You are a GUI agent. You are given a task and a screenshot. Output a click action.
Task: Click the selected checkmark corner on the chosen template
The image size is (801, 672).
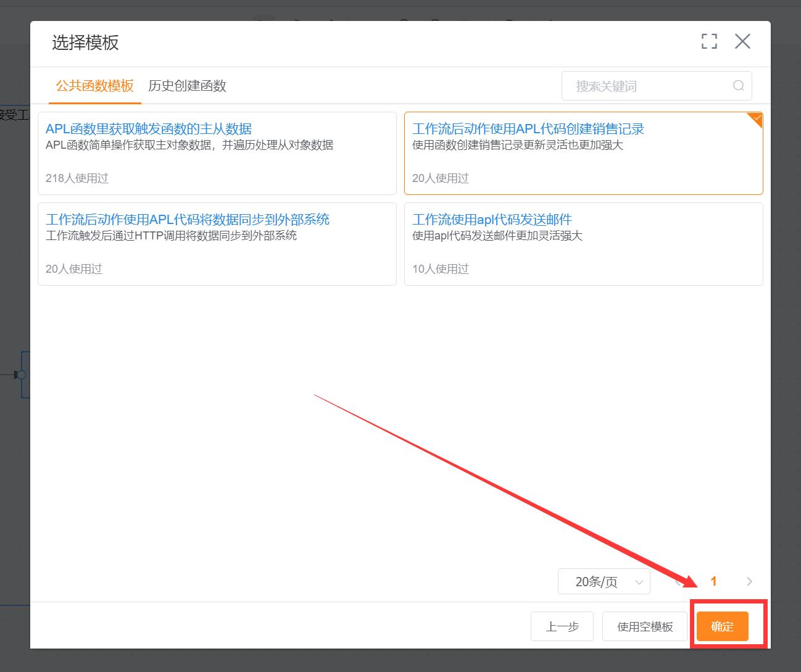click(757, 118)
